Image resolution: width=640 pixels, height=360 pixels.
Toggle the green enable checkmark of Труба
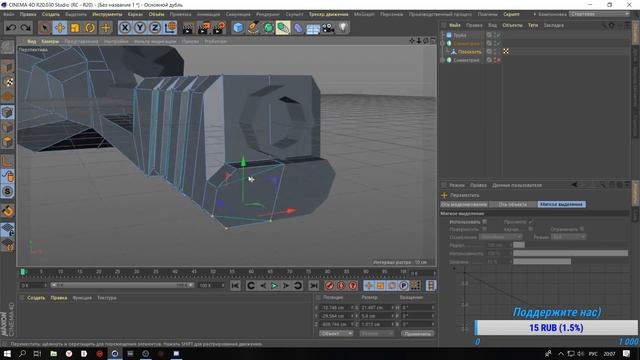498,35
